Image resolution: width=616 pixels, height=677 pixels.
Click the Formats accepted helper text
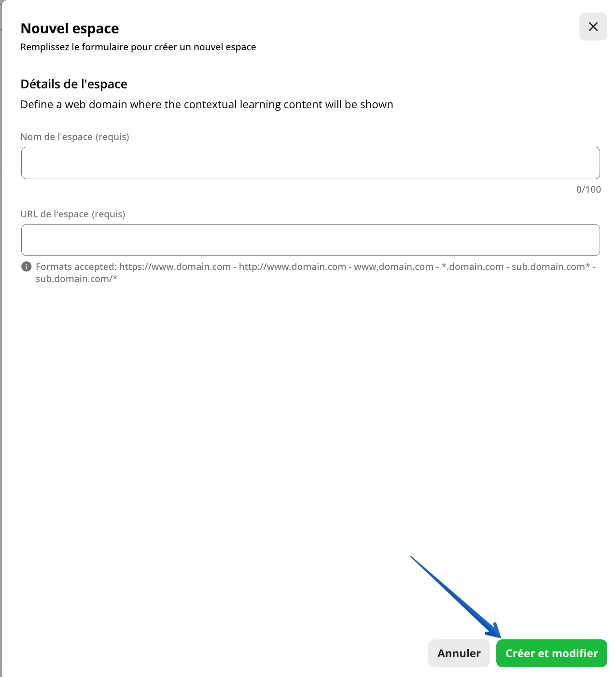(x=316, y=272)
